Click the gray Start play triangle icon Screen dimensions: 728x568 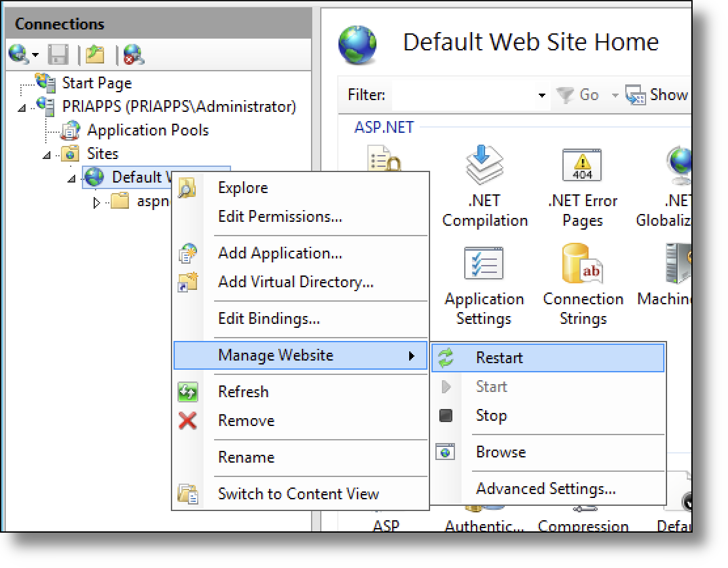coord(446,387)
